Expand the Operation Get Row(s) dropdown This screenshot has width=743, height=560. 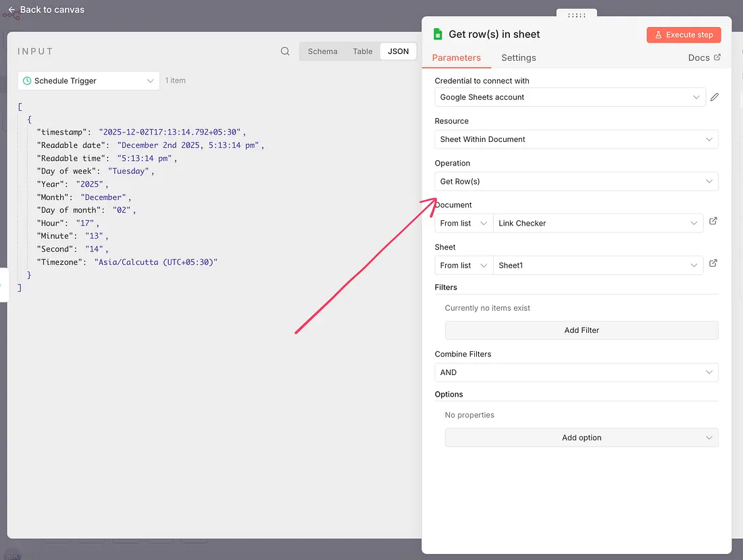click(576, 182)
